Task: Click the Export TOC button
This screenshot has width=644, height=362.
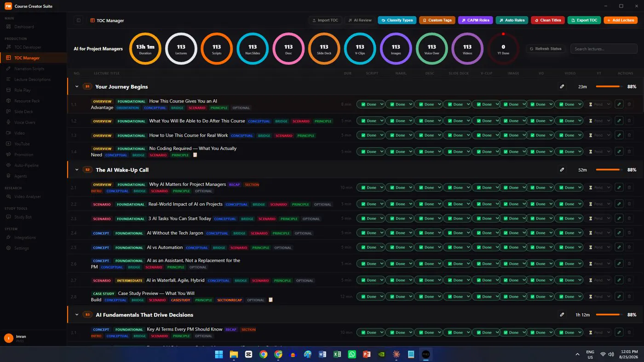Action: [x=584, y=20]
